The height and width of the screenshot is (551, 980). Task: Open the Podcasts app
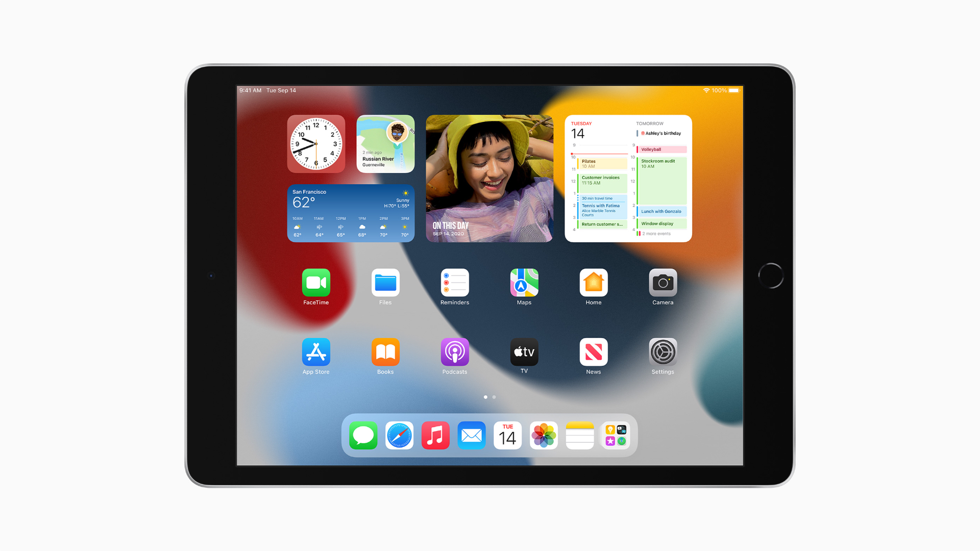454,353
